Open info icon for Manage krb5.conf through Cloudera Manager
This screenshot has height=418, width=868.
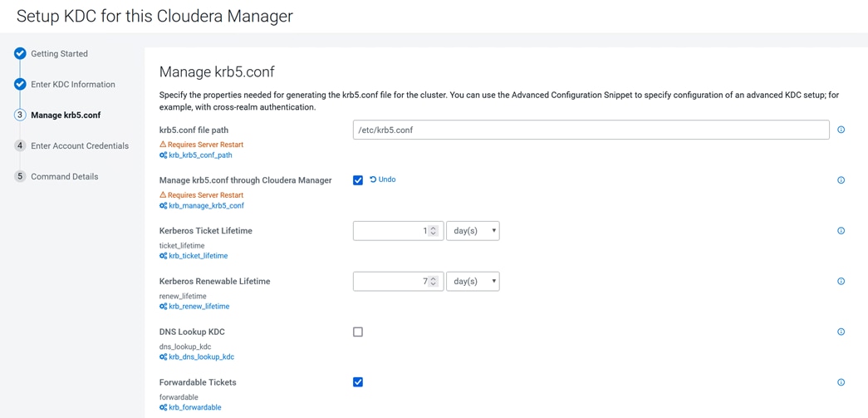[841, 180]
